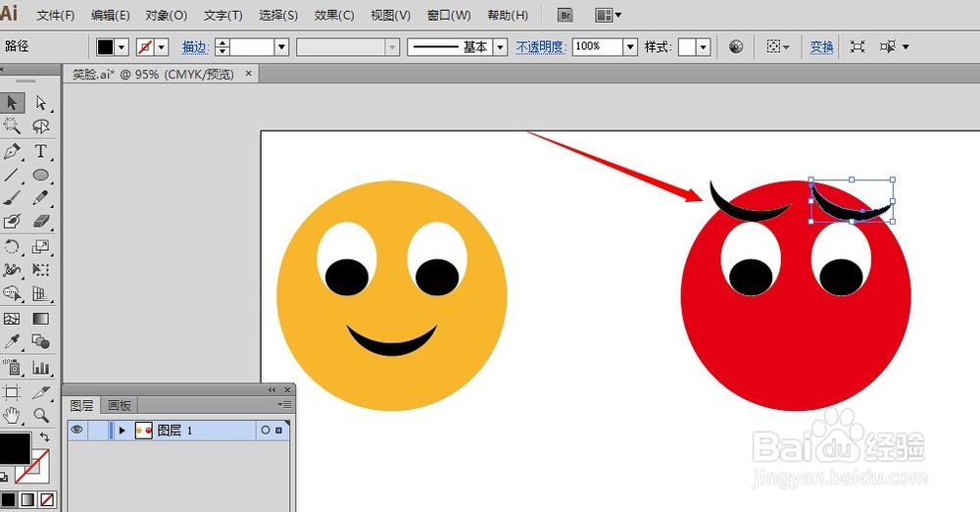
Task: Select the Zoom magnifier tool
Action: [41, 415]
